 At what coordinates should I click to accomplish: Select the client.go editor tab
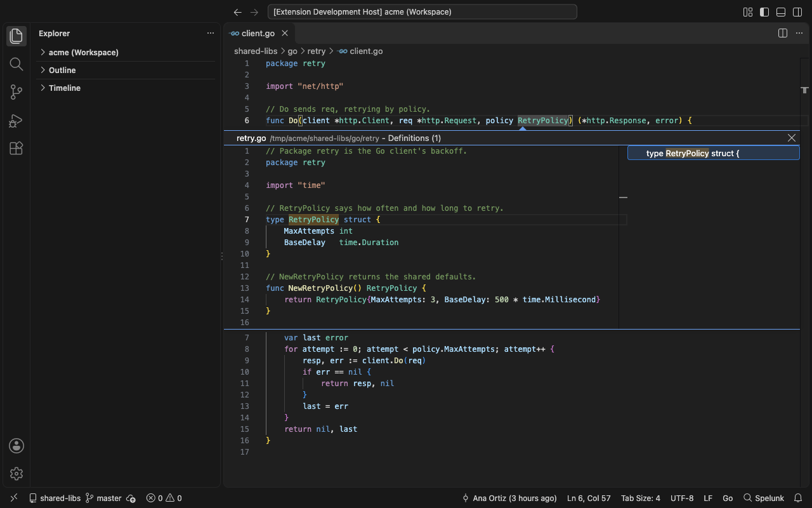259,33
